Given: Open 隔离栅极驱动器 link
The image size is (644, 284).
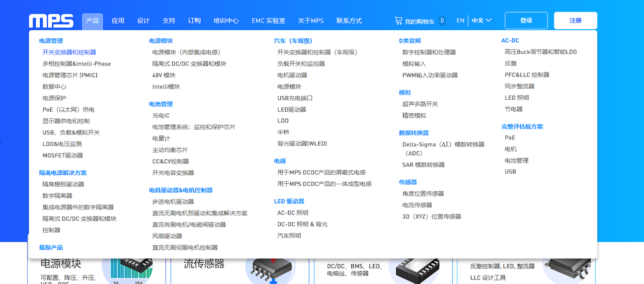Looking at the screenshot, I should [63, 184].
